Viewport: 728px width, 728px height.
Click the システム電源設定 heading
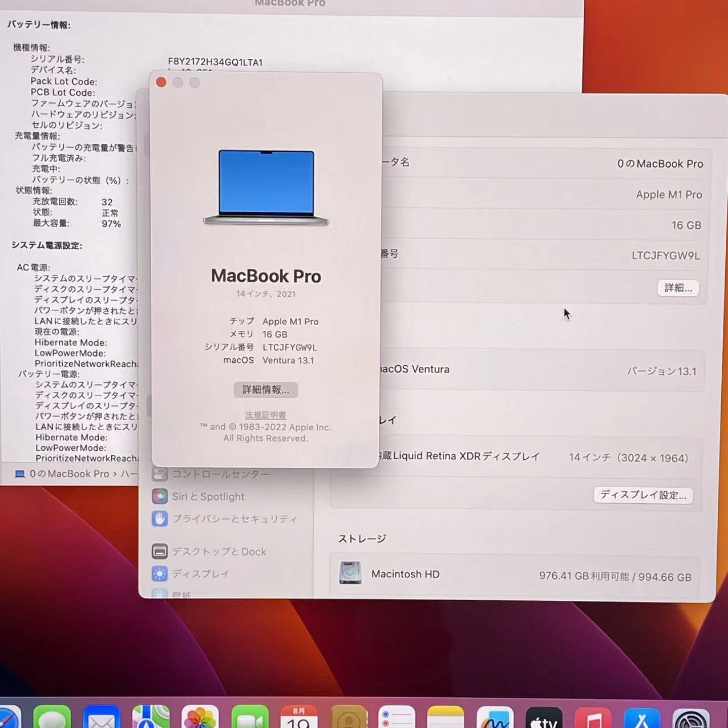(47, 245)
